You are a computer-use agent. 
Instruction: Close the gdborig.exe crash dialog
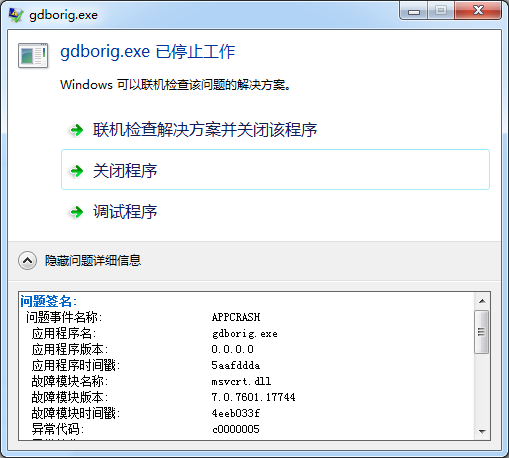pos(479,10)
